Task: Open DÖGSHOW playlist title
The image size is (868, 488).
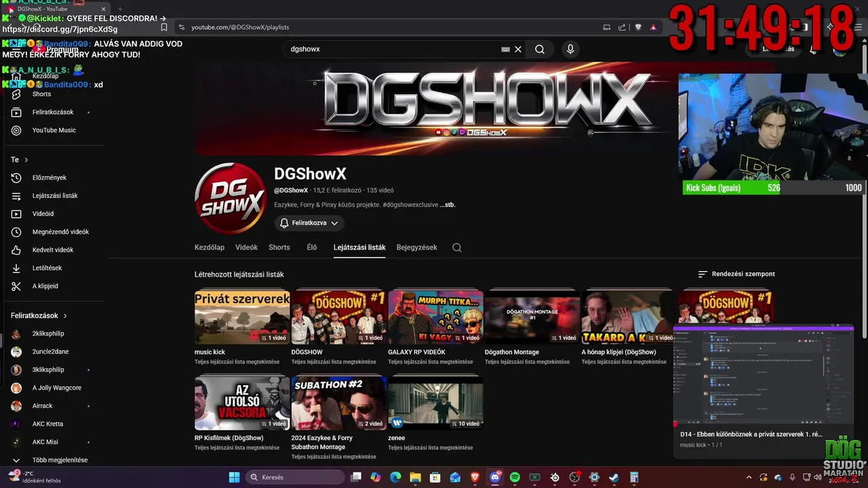Action: click(x=307, y=352)
